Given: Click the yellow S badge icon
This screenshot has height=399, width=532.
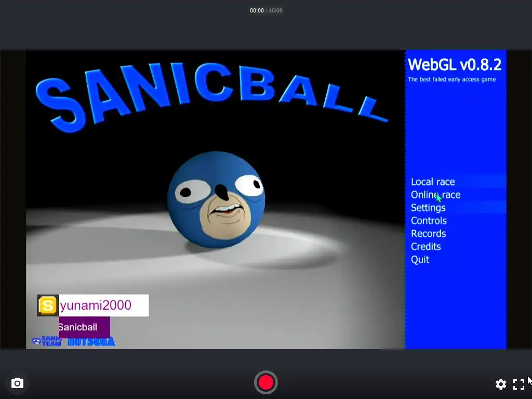Looking at the screenshot, I should click(x=47, y=305).
